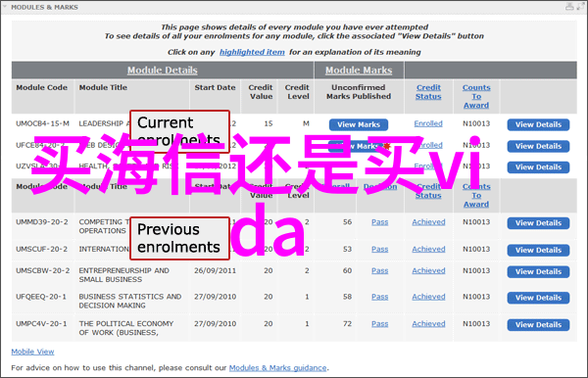Click the overall mark 53
This screenshot has width=588, height=378.
tap(347, 249)
